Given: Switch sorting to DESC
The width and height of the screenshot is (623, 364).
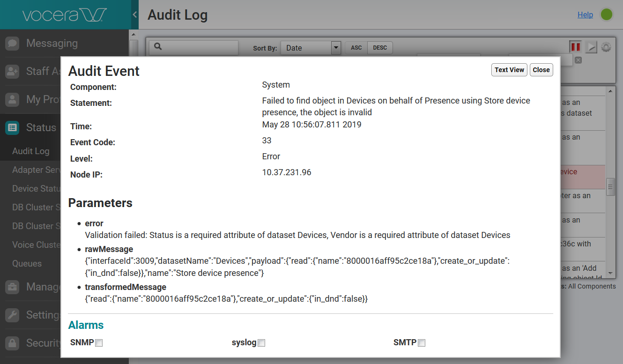Looking at the screenshot, I should coord(380,47).
